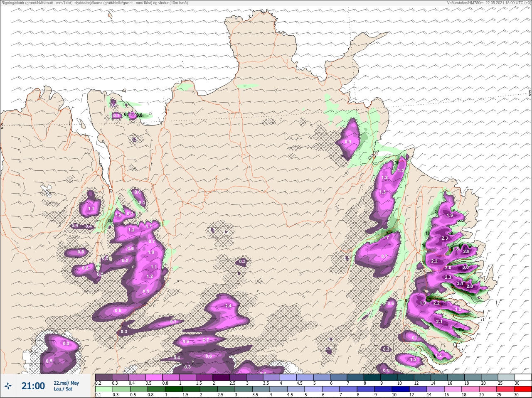Click the 3.0 precipitation value on the map
Image resolution: width=532 pixels, height=398 pixels.
pos(465,268)
